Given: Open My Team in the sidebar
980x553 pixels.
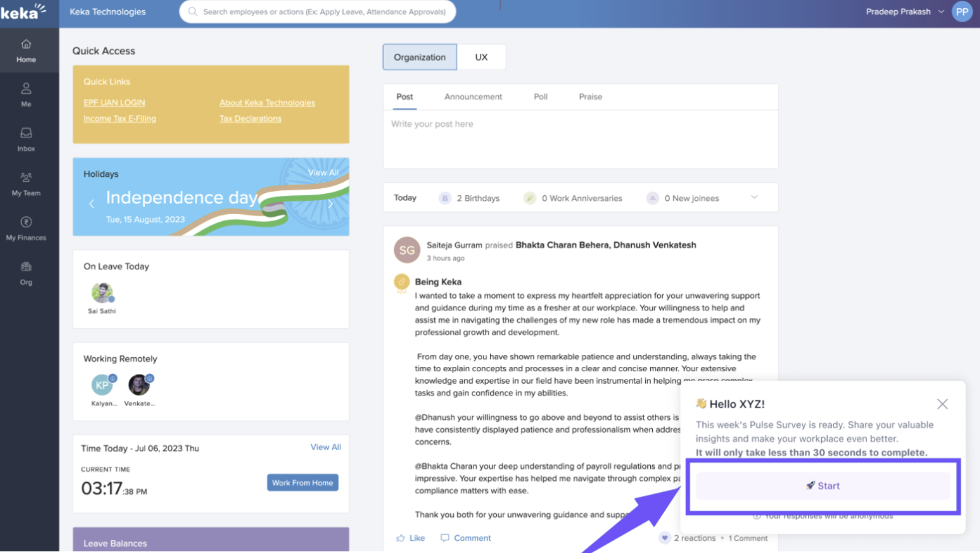Looking at the screenshot, I should (26, 177).
